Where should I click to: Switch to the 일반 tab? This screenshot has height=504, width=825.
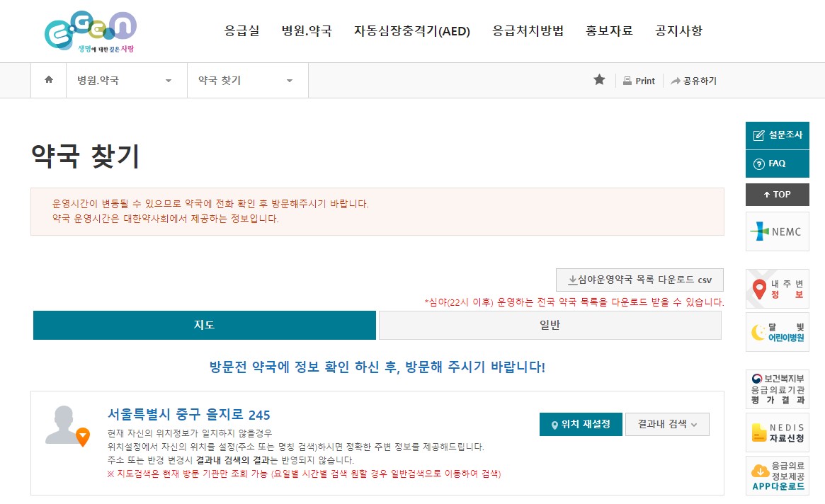[x=549, y=325]
